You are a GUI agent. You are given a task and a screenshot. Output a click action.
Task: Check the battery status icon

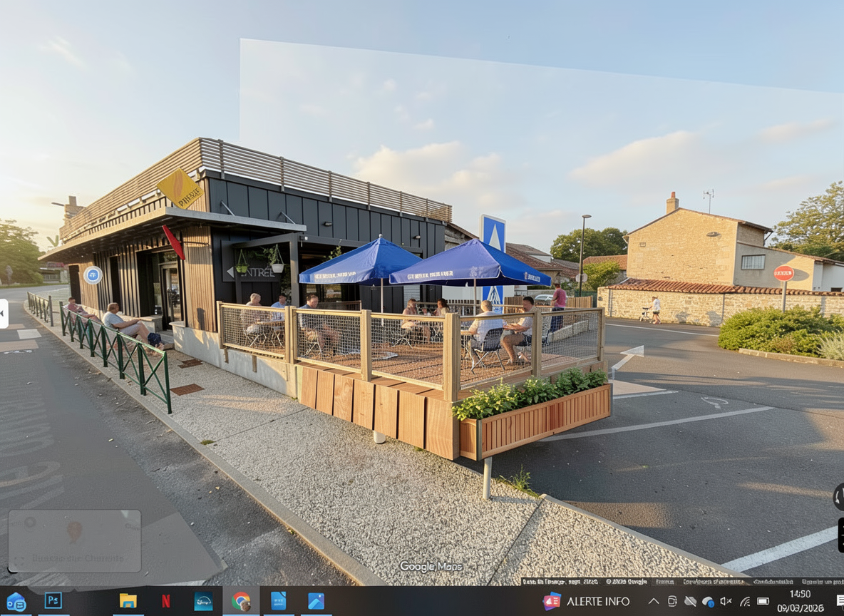coord(763,602)
